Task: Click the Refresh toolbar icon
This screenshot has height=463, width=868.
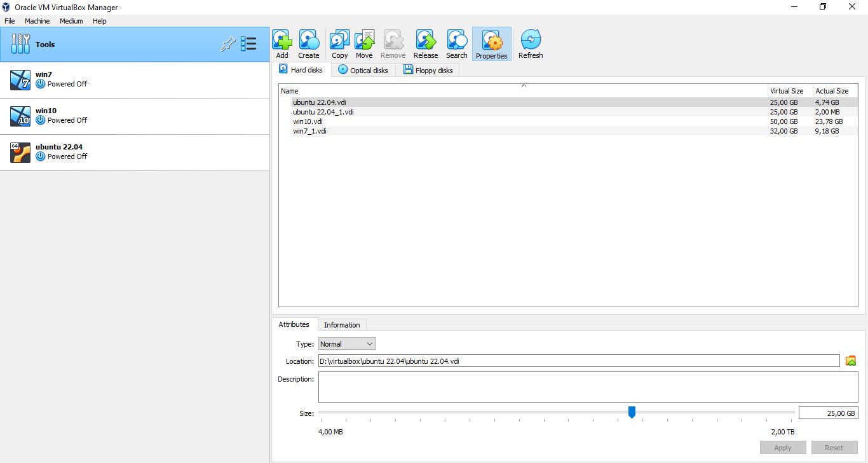Action: tap(531, 44)
